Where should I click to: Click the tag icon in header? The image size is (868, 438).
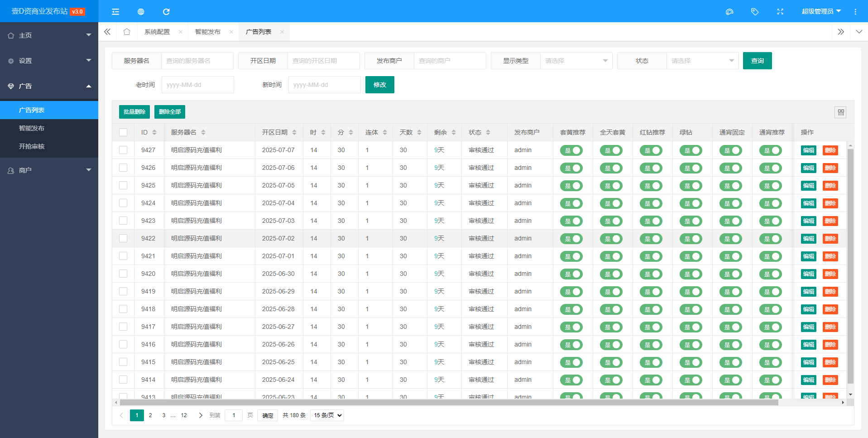pyautogui.click(x=755, y=12)
